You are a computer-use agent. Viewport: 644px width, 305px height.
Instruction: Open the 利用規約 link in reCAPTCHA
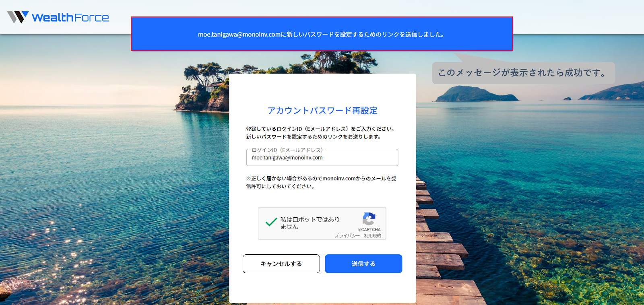(373, 236)
